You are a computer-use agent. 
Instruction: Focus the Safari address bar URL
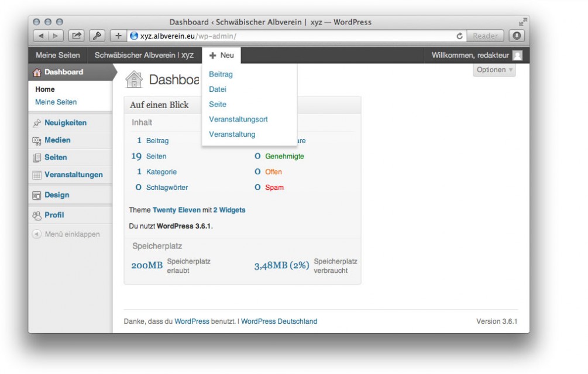[x=188, y=36]
